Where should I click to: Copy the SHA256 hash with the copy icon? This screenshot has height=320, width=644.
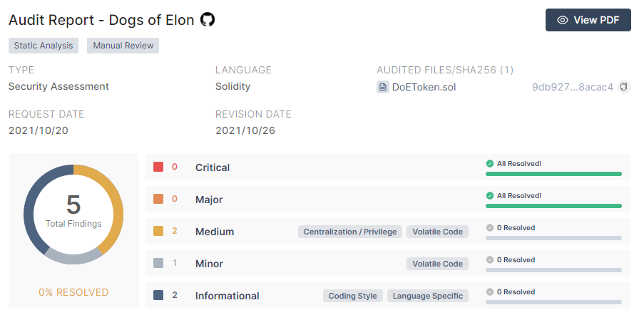(x=624, y=87)
